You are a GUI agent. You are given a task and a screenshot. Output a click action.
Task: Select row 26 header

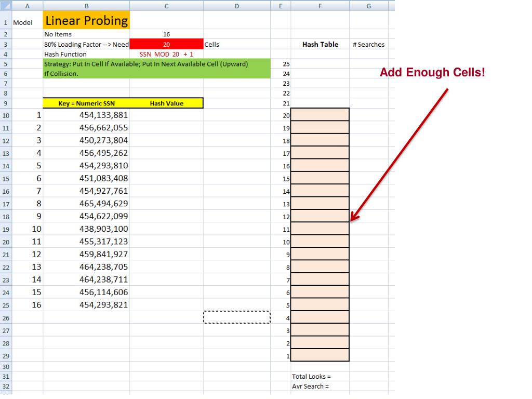[6, 318]
